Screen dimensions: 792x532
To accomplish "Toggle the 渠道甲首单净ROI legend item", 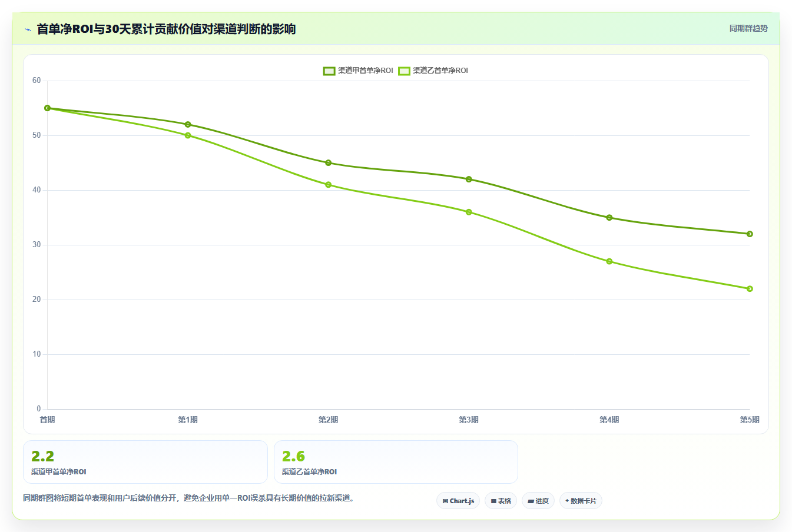I will [358, 71].
